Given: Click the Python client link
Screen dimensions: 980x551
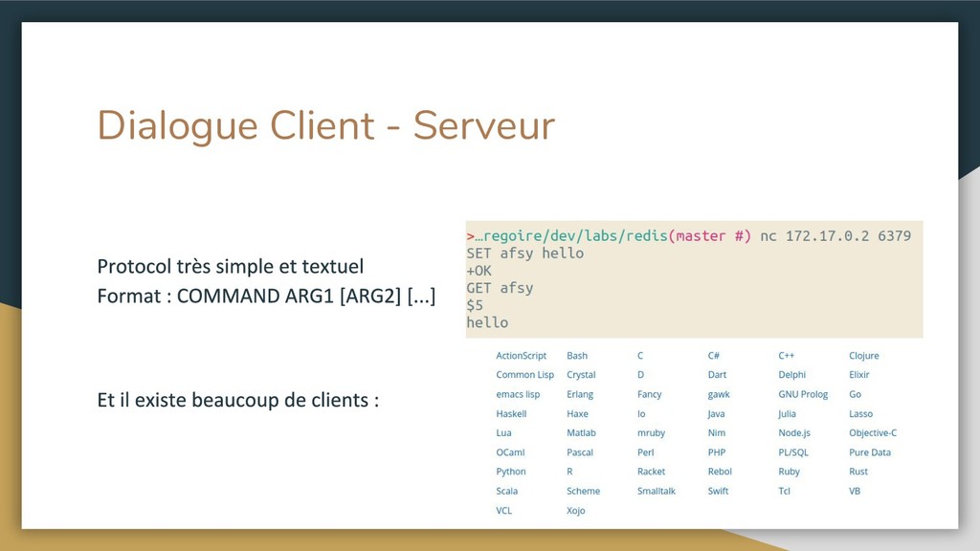Looking at the screenshot, I should point(511,472).
